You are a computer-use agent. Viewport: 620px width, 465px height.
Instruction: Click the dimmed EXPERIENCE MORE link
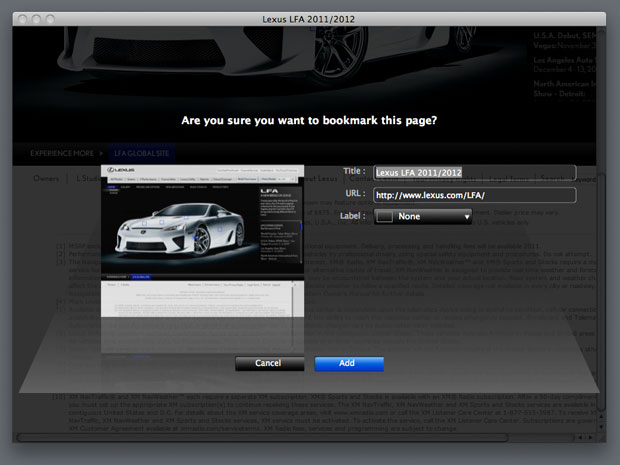pos(66,153)
